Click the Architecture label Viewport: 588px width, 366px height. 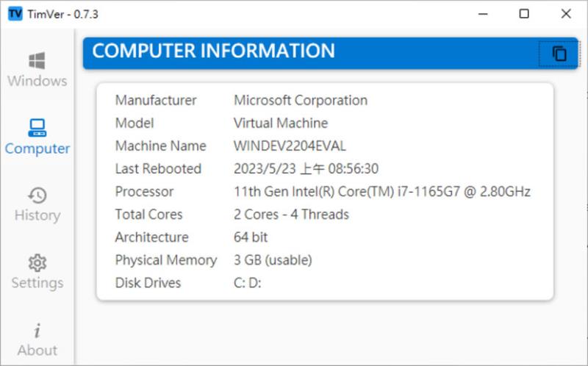click(x=152, y=237)
